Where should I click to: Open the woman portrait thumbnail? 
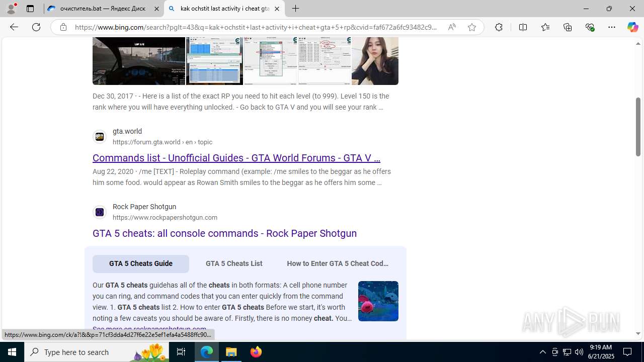tap(375, 60)
